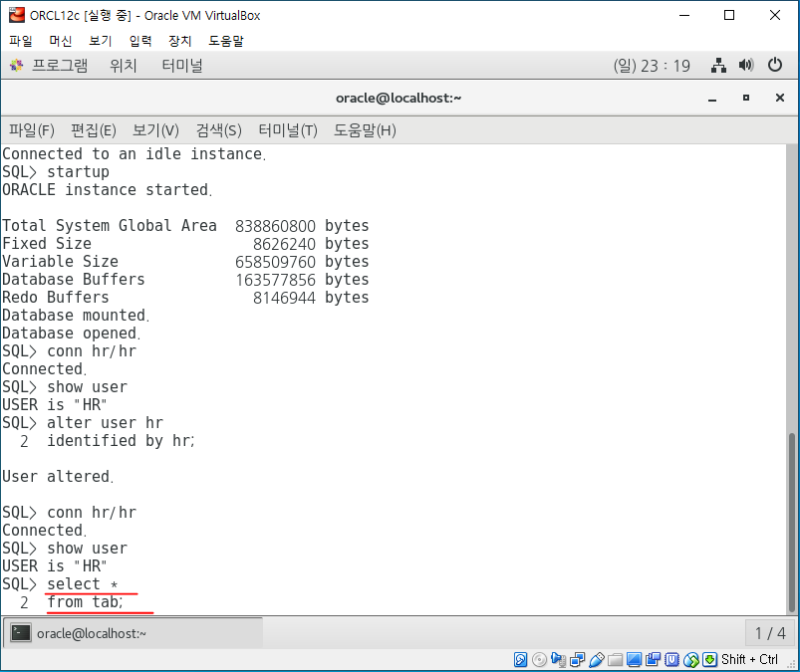Open the guest power menu icon
The height and width of the screenshot is (672, 800).
[774, 66]
